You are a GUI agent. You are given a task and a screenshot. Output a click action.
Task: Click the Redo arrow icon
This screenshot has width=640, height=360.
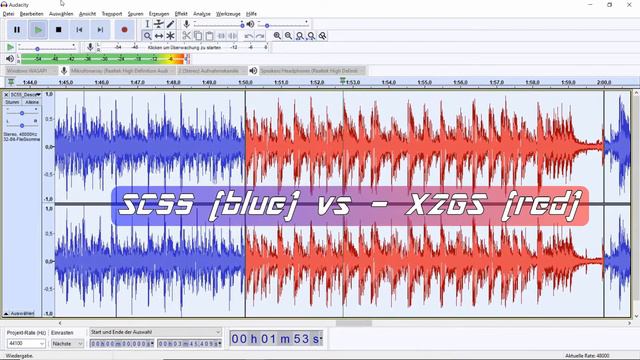pyautogui.click(x=260, y=36)
